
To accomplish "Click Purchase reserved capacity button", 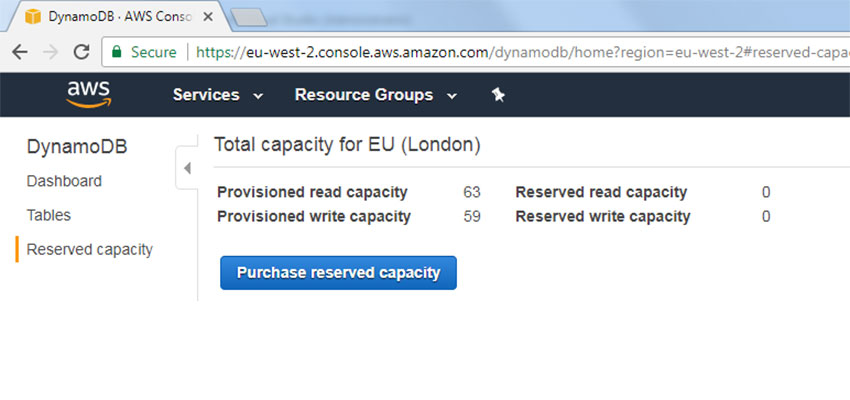I will 338,273.
